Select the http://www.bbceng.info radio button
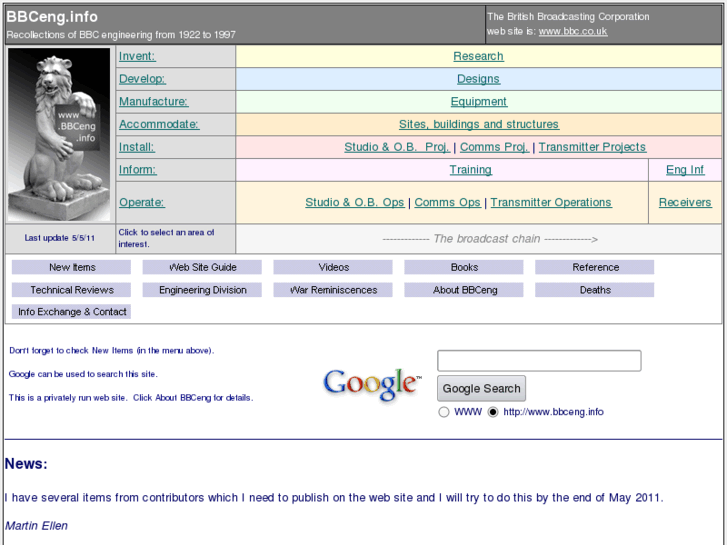 coord(493,412)
